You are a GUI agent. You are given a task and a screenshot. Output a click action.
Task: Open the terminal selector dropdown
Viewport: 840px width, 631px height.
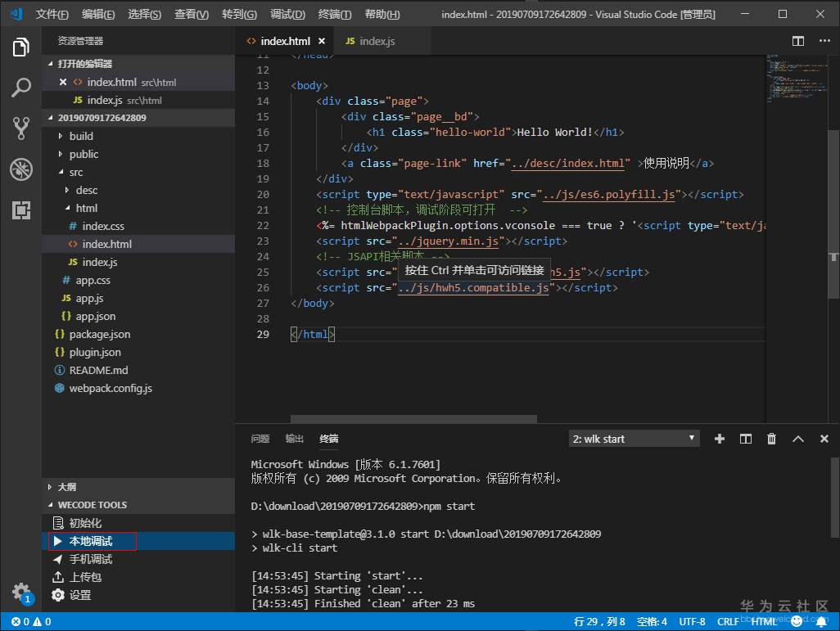634,439
